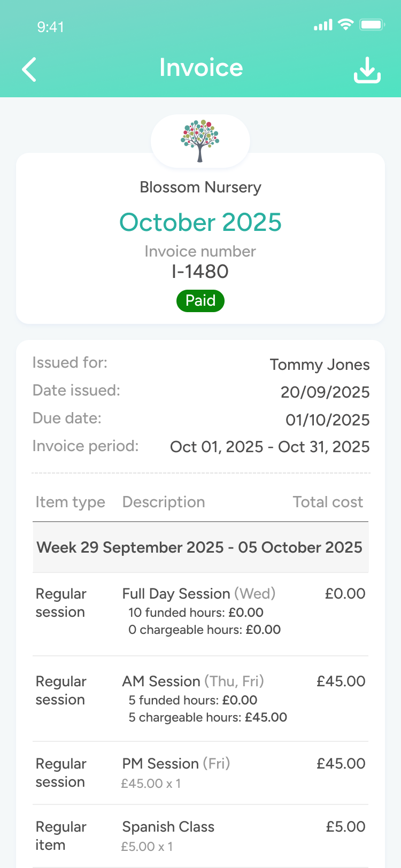Select the October 2025 heading
The image size is (401, 868).
[200, 222]
